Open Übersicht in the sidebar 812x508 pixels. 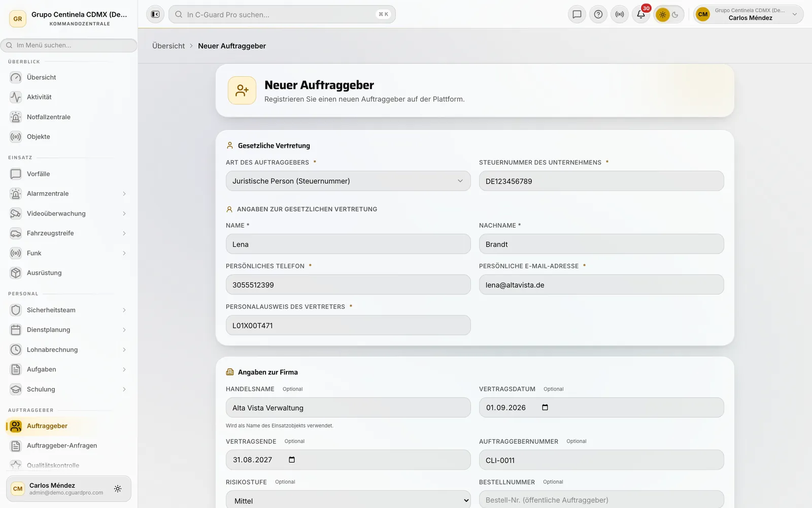[x=69, y=77]
